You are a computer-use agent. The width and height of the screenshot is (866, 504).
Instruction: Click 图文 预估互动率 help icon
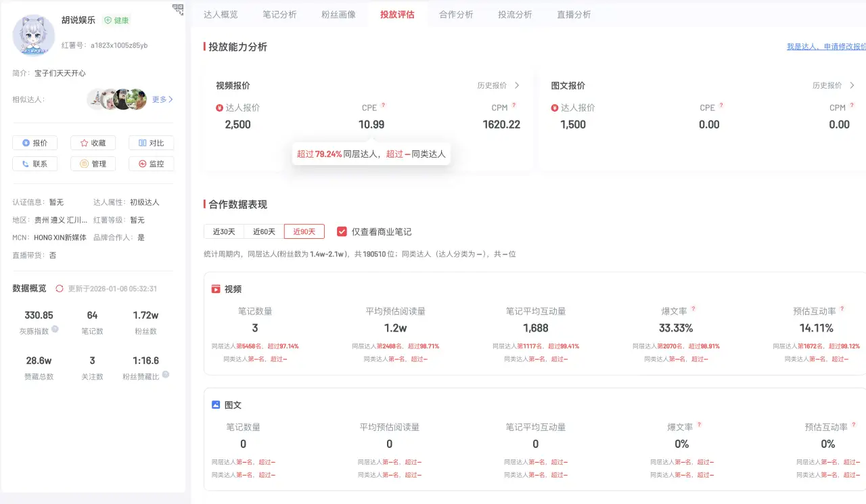pyautogui.click(x=854, y=425)
